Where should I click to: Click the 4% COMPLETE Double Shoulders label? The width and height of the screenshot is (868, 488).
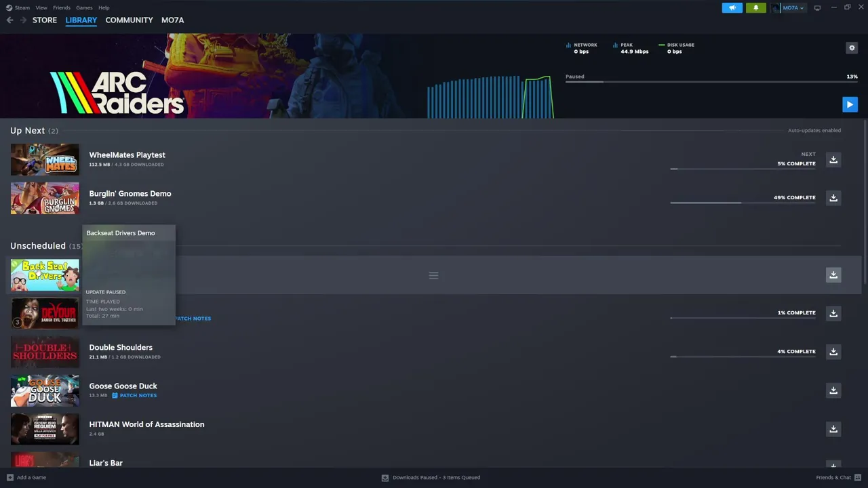[x=796, y=352]
